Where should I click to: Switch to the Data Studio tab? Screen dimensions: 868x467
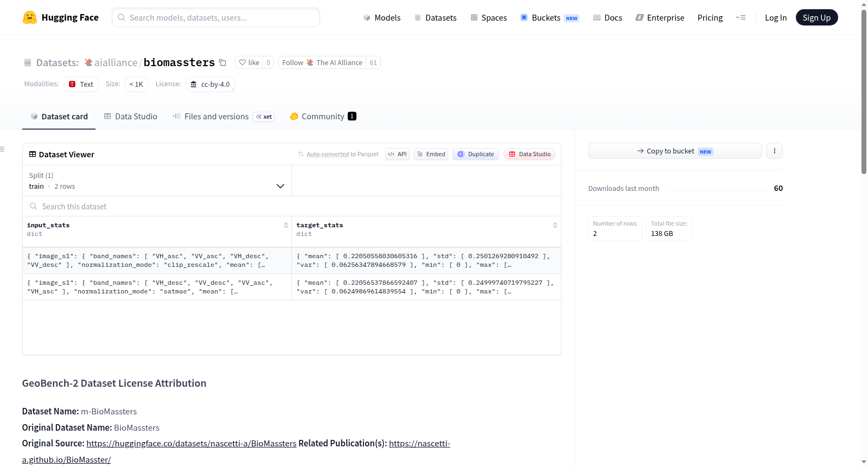click(131, 116)
